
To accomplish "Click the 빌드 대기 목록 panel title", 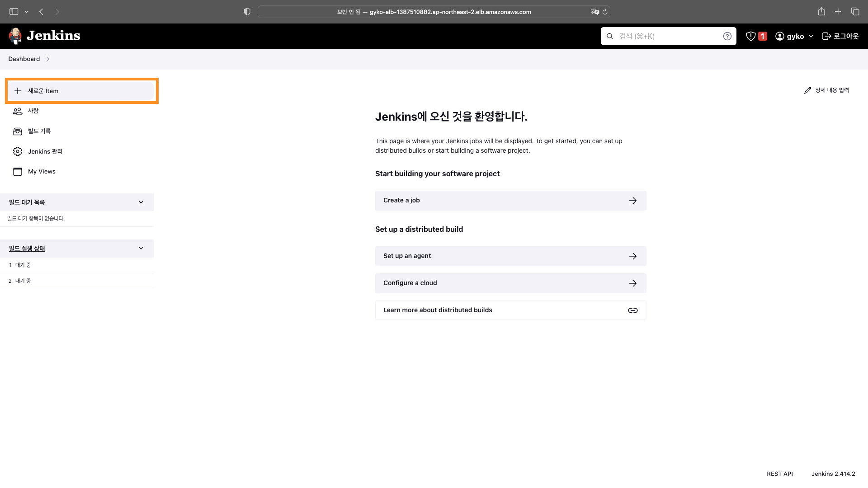I will tap(27, 202).
